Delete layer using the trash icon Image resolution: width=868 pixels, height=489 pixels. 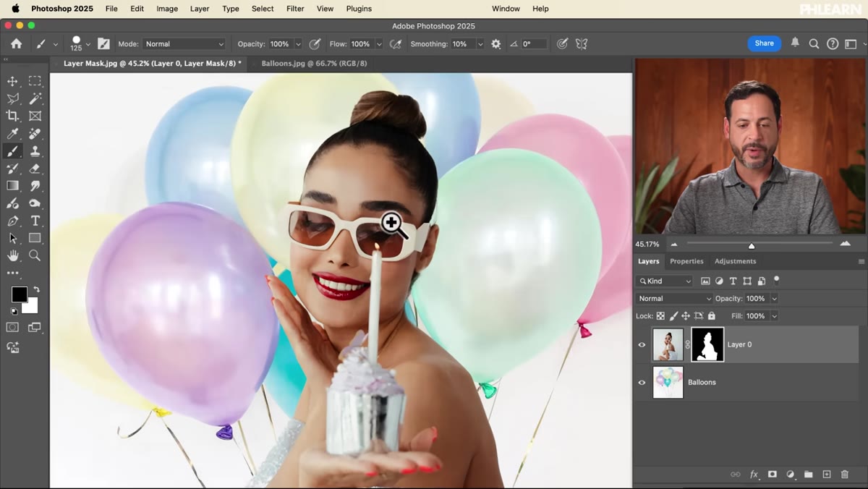(x=845, y=475)
